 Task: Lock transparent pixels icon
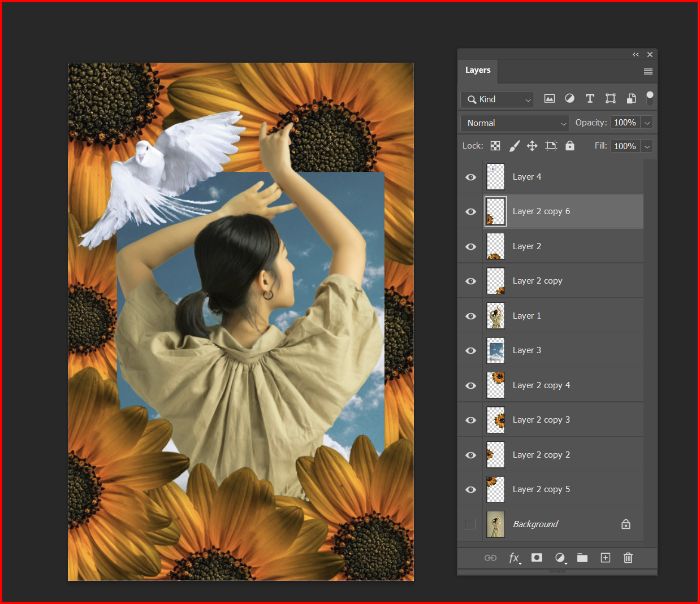[x=495, y=146]
